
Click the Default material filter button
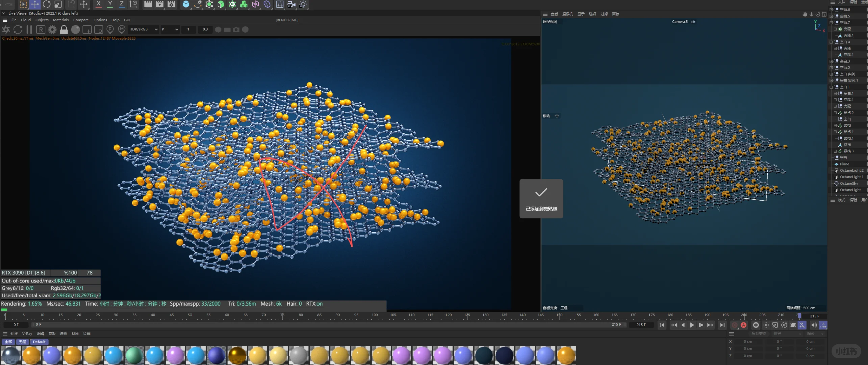tap(39, 342)
